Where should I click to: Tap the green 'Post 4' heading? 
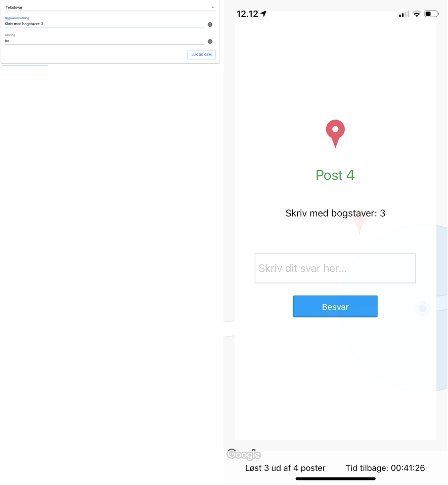[335, 175]
